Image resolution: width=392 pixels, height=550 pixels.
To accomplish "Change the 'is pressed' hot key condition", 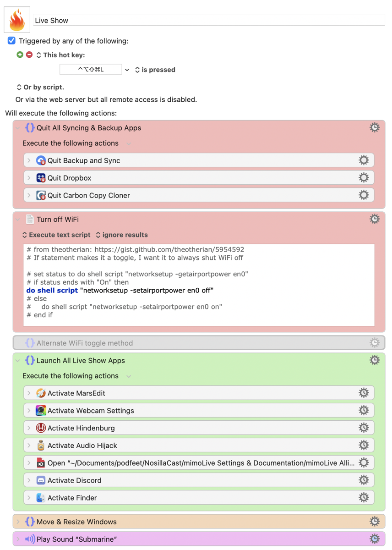I will coord(155,70).
